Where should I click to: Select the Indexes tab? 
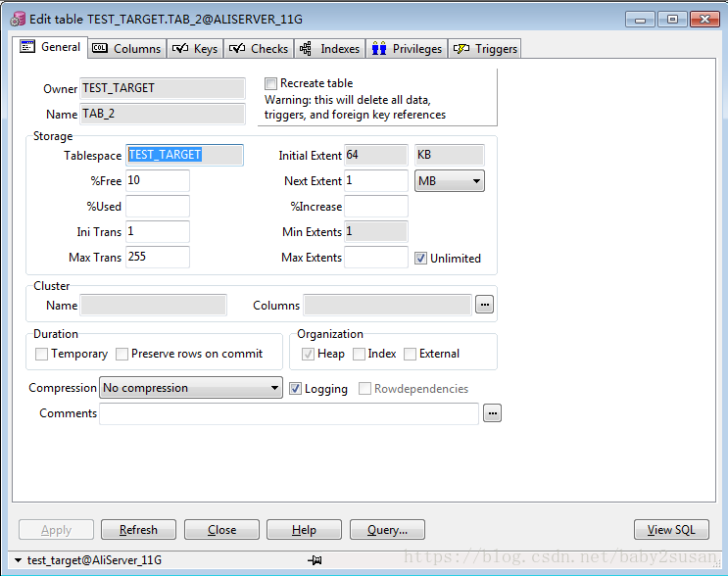pos(329,48)
